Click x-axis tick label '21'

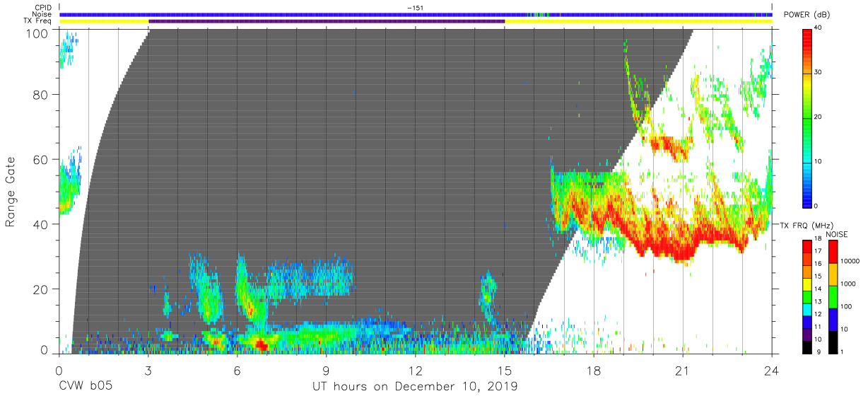[x=682, y=370]
